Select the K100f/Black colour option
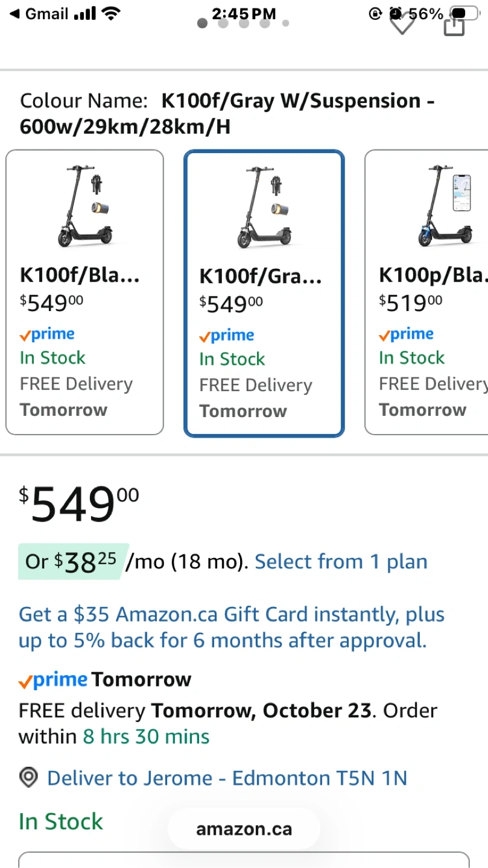 (84, 292)
